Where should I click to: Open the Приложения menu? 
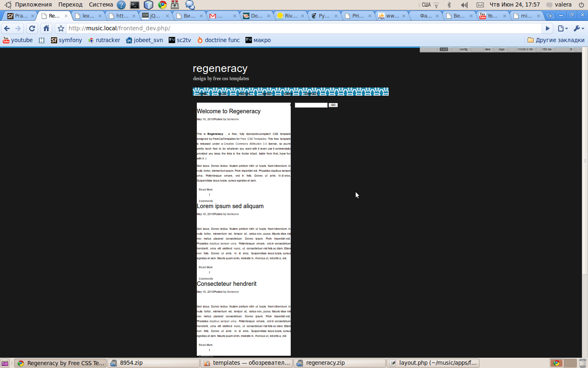click(x=33, y=4)
